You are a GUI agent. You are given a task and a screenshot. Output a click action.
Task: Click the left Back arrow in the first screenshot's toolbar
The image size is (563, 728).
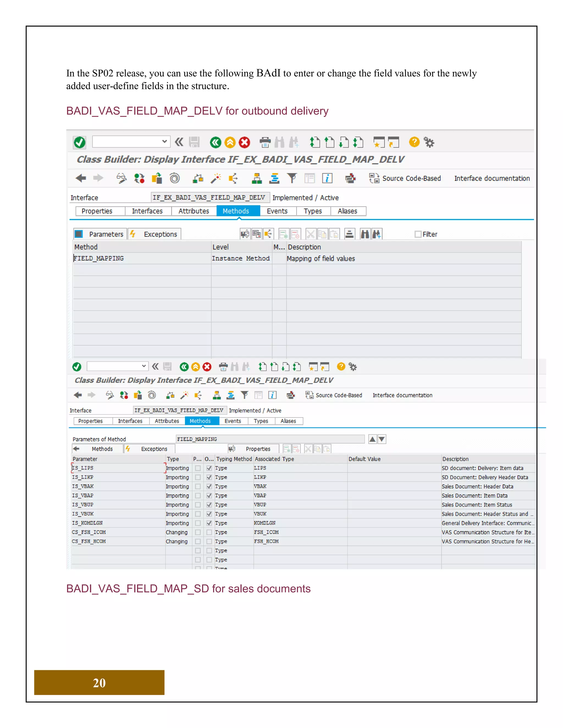click(81, 178)
